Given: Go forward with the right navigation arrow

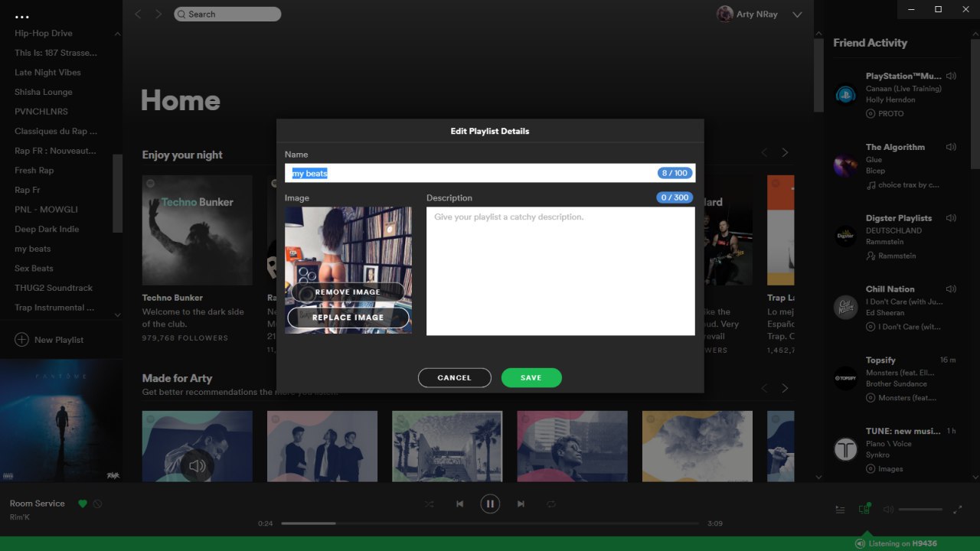Looking at the screenshot, I should pyautogui.click(x=158, y=14).
